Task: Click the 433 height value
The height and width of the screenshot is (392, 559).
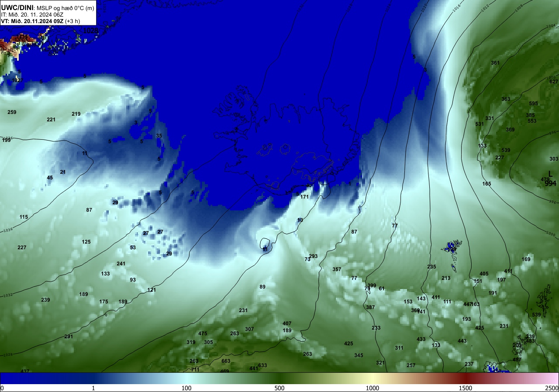Action: click(421, 339)
